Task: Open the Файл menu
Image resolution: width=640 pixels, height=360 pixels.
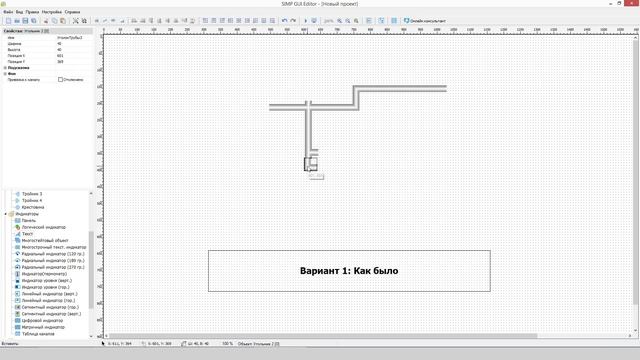Action: pyautogui.click(x=8, y=12)
